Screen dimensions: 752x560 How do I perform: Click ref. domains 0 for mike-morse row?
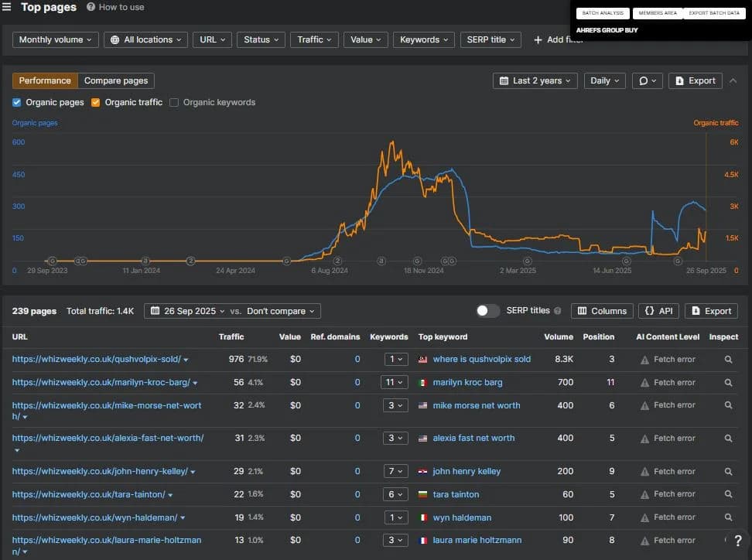(357, 405)
